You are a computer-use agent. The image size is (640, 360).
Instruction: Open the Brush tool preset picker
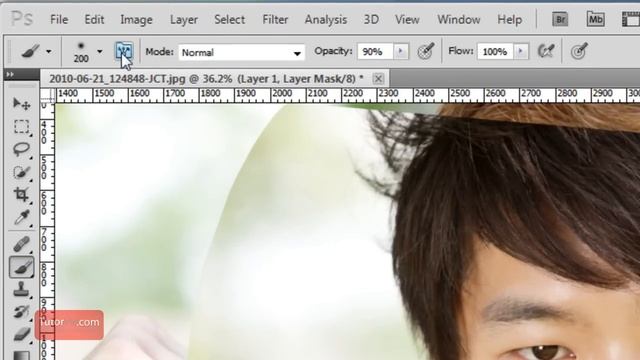tap(36, 51)
